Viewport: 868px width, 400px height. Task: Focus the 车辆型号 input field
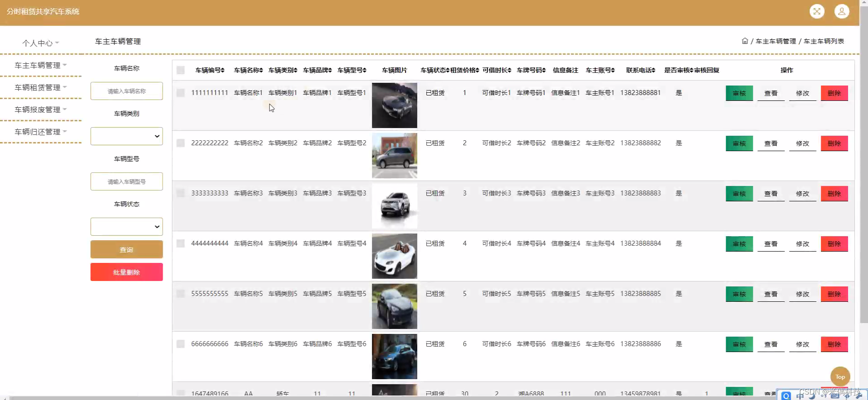tap(127, 181)
